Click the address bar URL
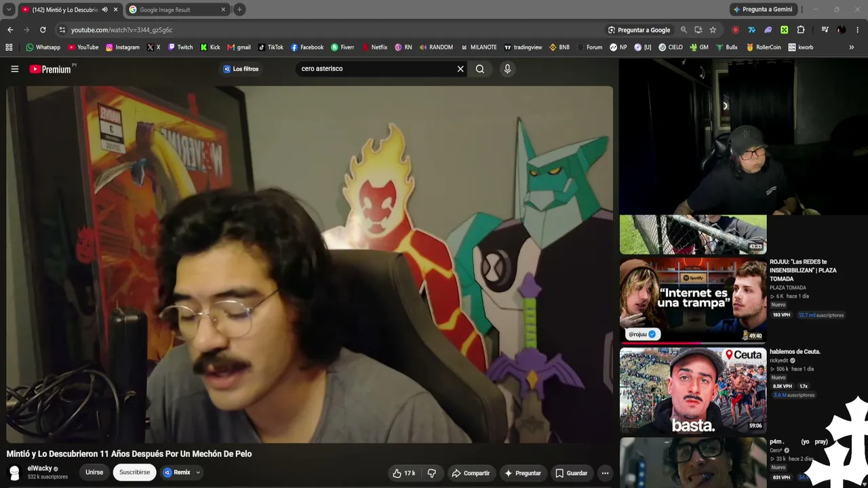The image size is (868, 488). point(122,30)
